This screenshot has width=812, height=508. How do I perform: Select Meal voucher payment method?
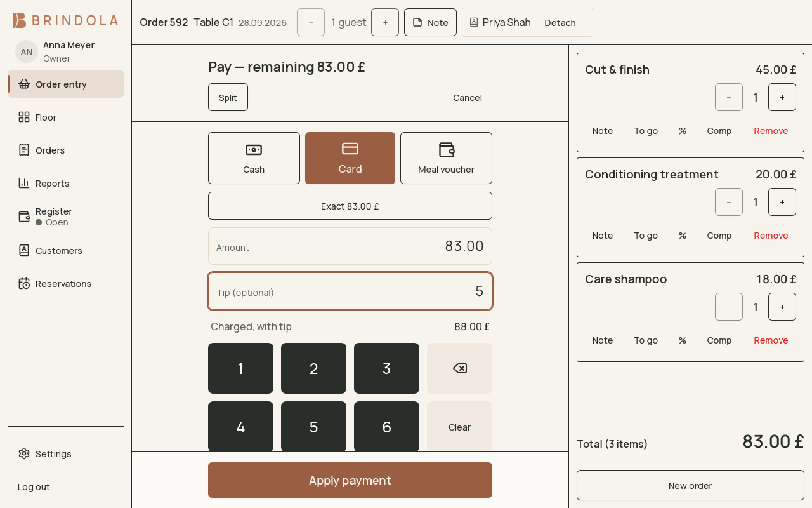point(446,158)
